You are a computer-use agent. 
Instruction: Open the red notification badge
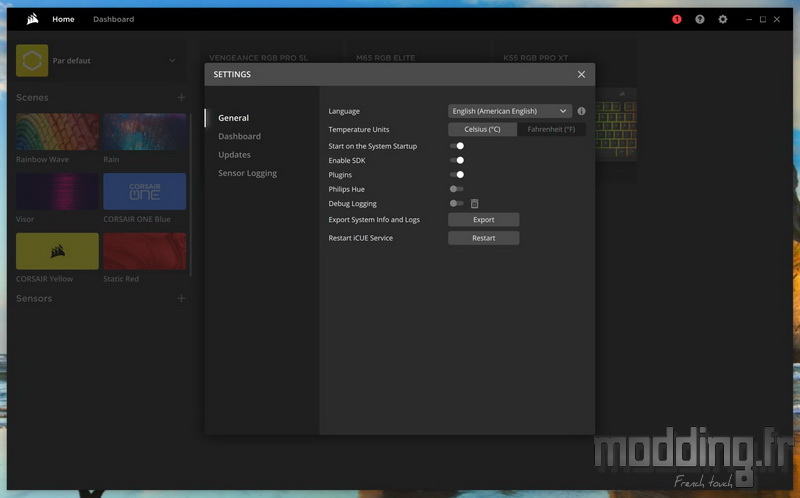coord(677,19)
